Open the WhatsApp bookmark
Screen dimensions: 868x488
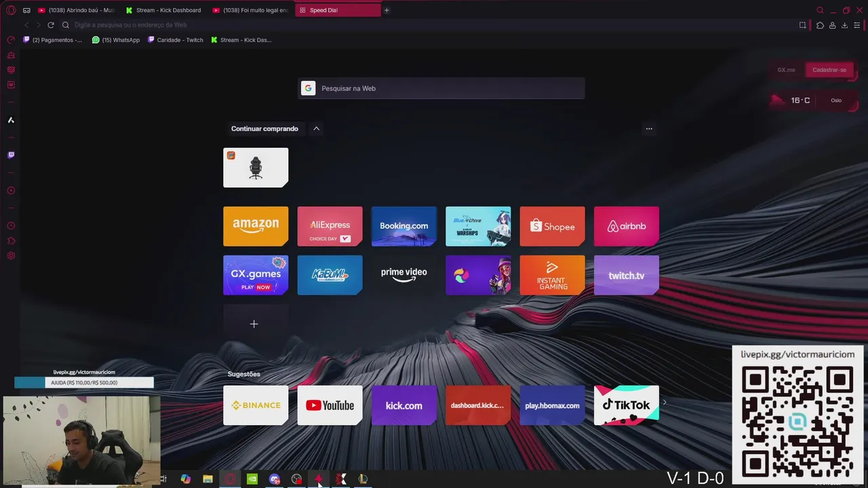pos(116,40)
